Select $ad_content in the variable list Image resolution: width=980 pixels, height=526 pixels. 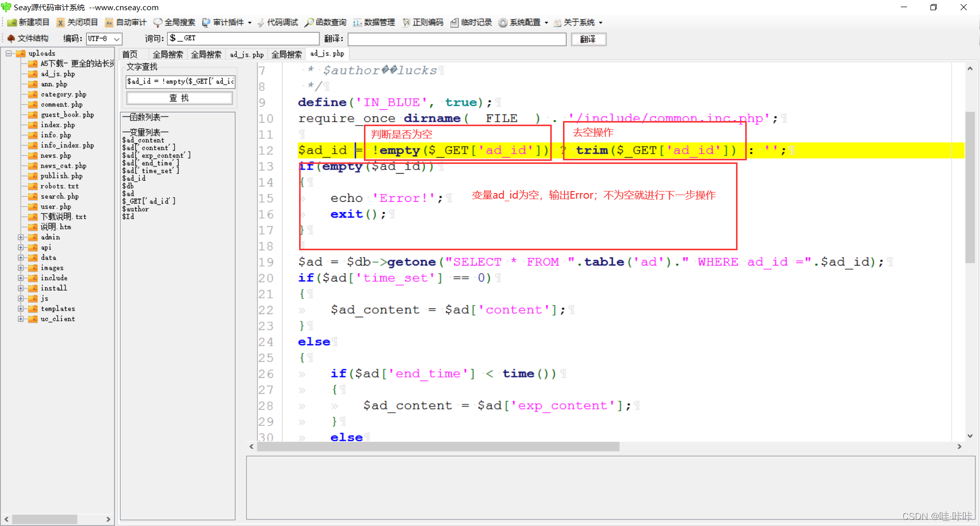click(x=143, y=140)
